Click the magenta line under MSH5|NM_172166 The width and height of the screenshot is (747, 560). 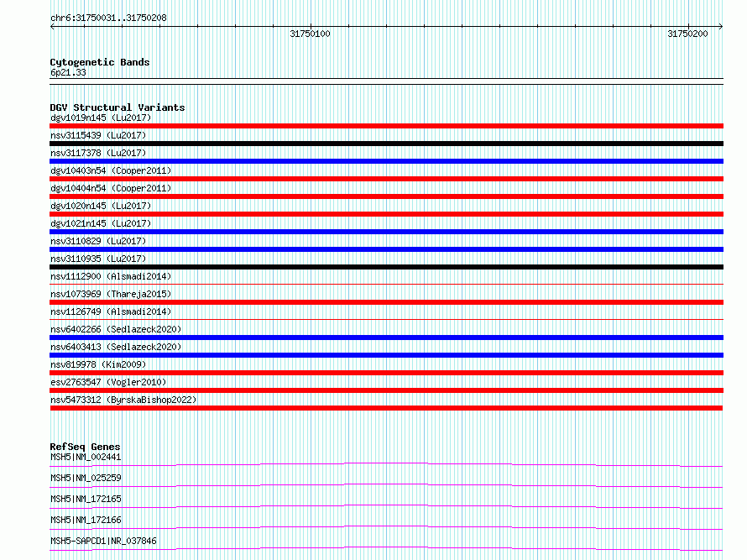[386, 527]
